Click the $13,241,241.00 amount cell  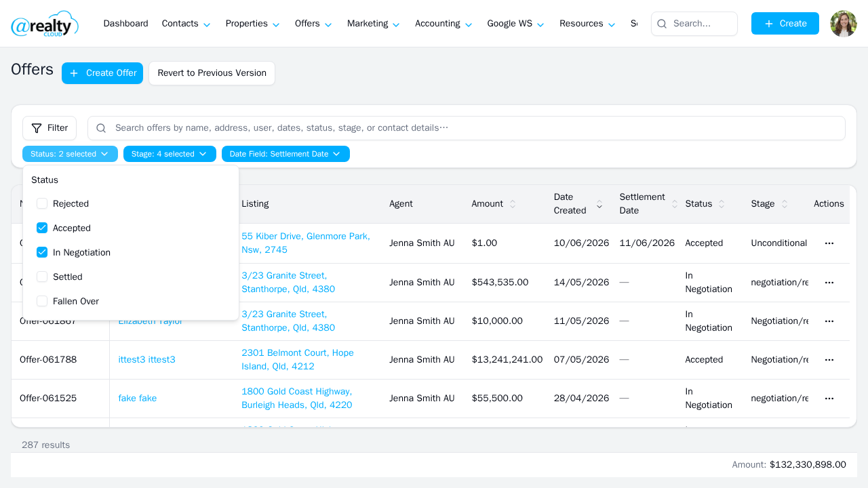click(507, 360)
